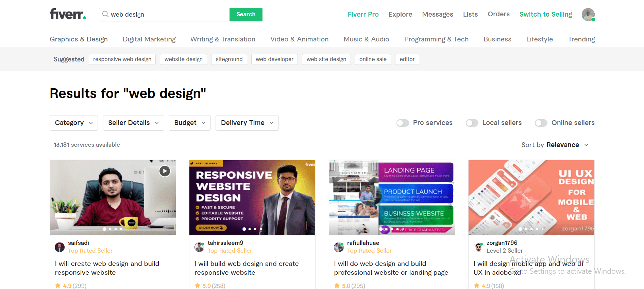Open Digital Marketing category
Image resolution: width=644 pixels, height=289 pixels.
coord(149,39)
